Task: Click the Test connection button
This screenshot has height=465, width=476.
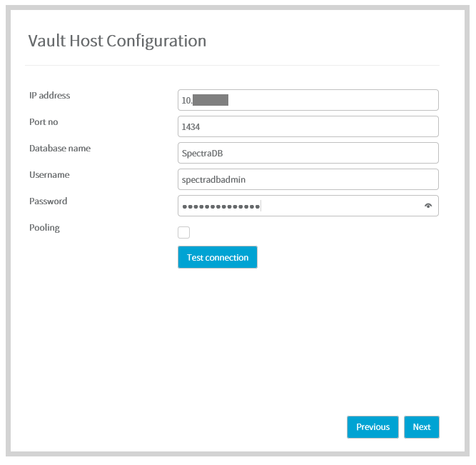Action: pyautogui.click(x=218, y=258)
